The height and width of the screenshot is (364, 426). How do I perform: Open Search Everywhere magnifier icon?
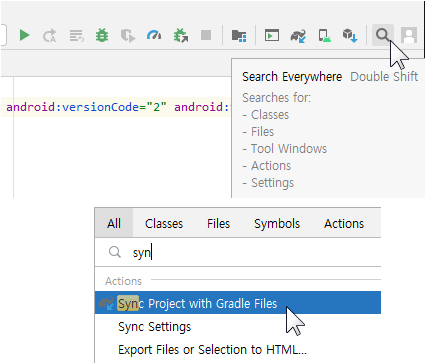pos(382,35)
